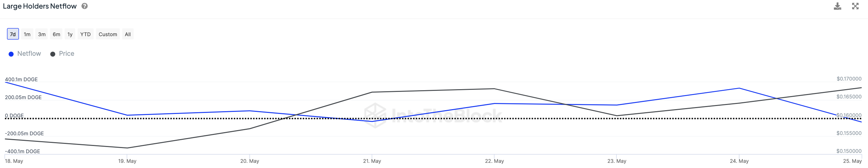Select the 7d time range
This screenshot has width=868, height=168.
point(13,34)
